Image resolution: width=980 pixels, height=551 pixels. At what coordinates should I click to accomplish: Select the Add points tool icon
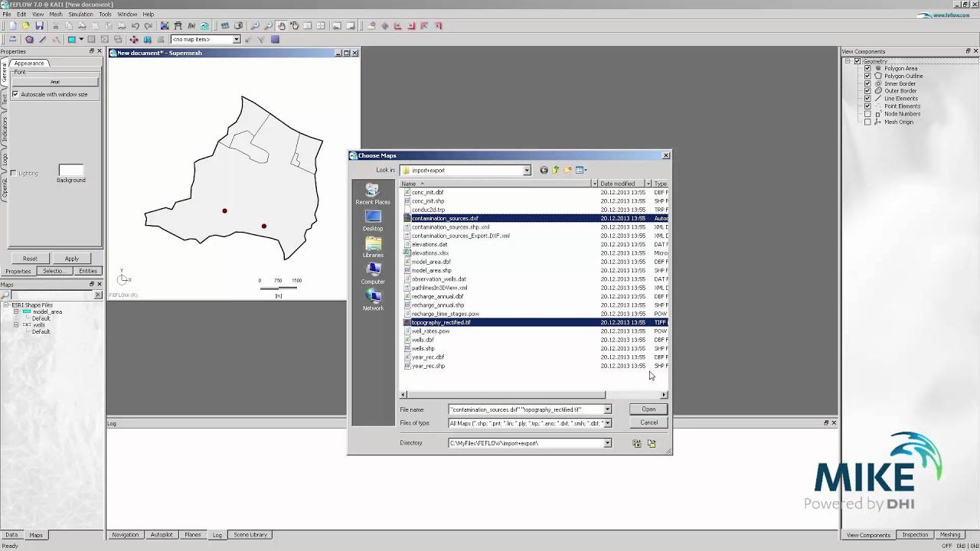[55, 40]
